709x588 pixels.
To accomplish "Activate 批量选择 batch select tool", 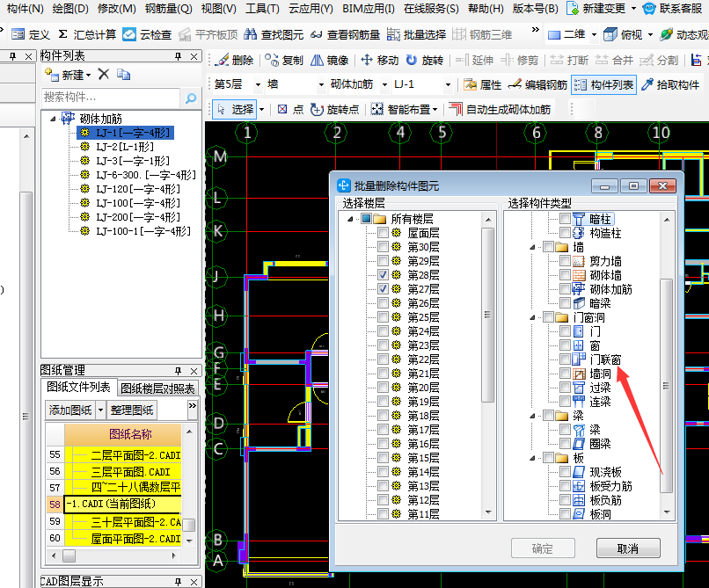I will pyautogui.click(x=416, y=34).
